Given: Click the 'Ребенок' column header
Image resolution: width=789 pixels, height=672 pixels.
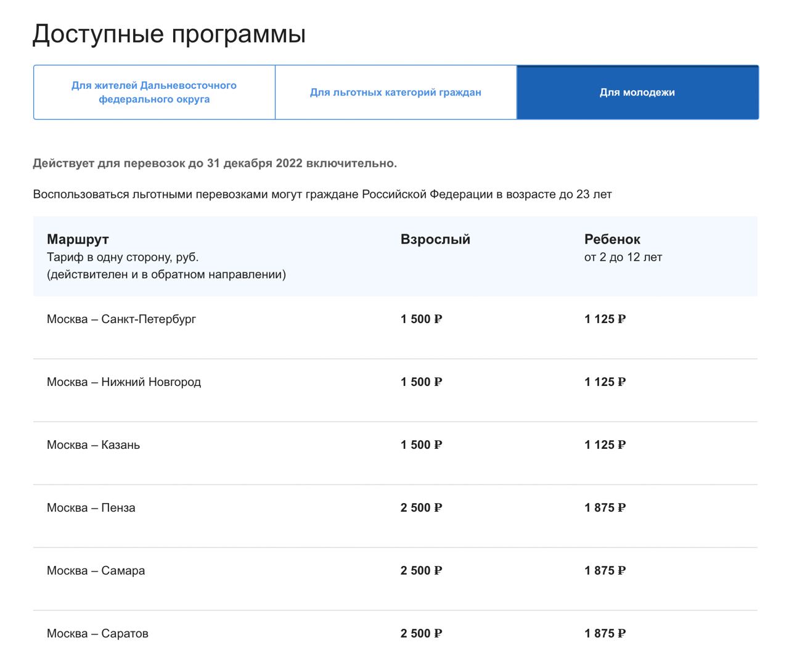Looking at the screenshot, I should (612, 239).
